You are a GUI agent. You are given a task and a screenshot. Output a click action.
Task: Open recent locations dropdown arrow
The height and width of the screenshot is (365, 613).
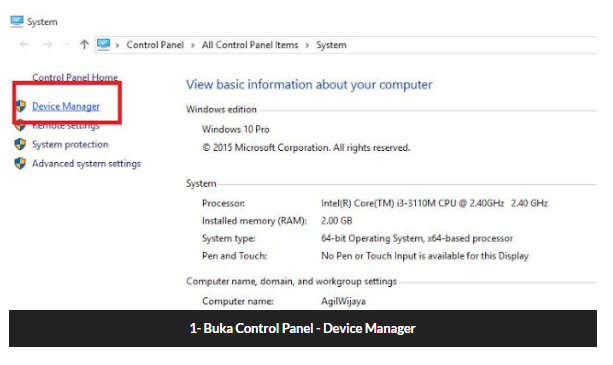click(66, 45)
